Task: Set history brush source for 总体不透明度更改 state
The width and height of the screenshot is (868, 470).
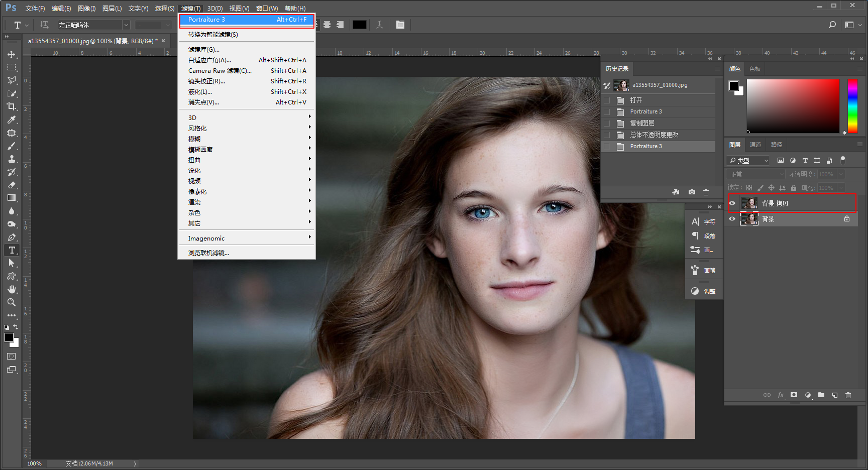Action: (607, 135)
